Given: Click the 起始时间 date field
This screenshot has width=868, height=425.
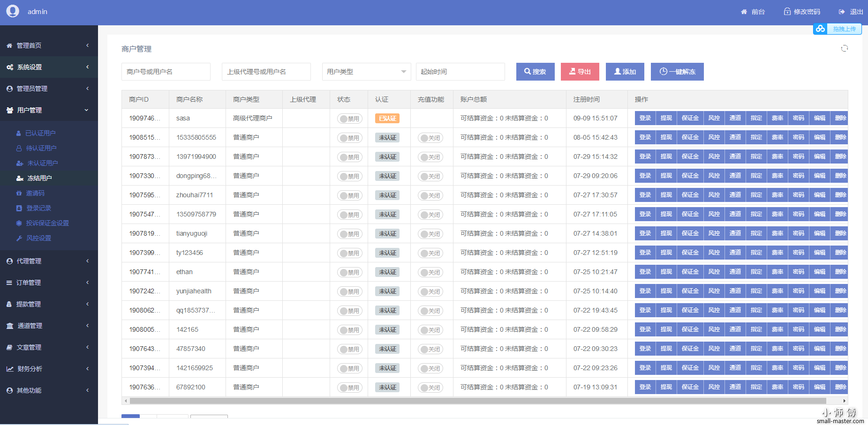Looking at the screenshot, I should pos(460,72).
